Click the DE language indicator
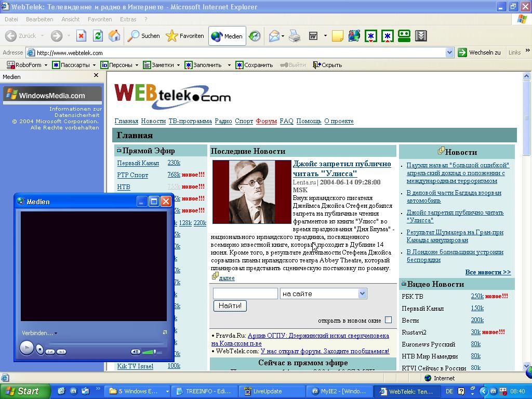This screenshot has width=532, height=399. [x=449, y=391]
